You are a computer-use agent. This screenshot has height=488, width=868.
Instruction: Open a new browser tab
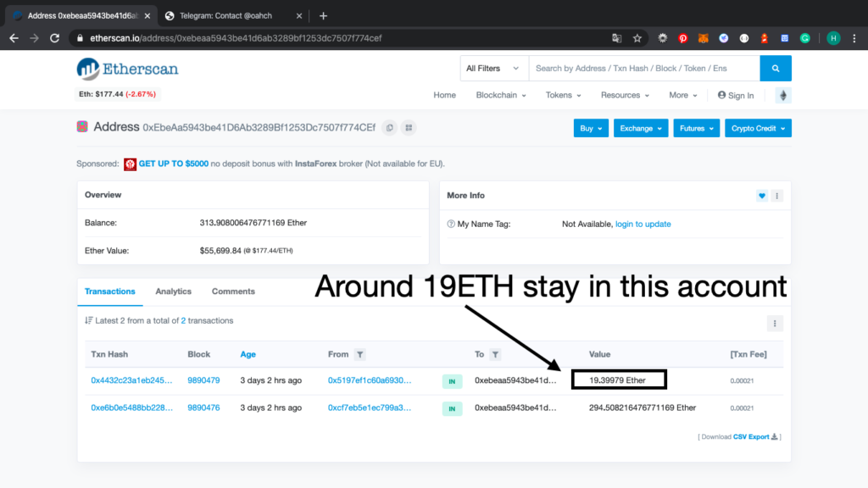click(x=323, y=16)
